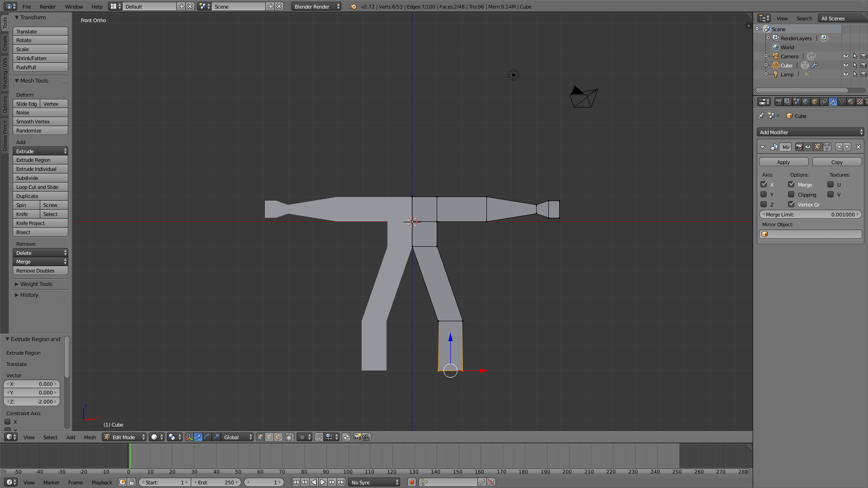Move Mirror modifier up in the stack
Screen dimensions: 868x488
point(839,147)
